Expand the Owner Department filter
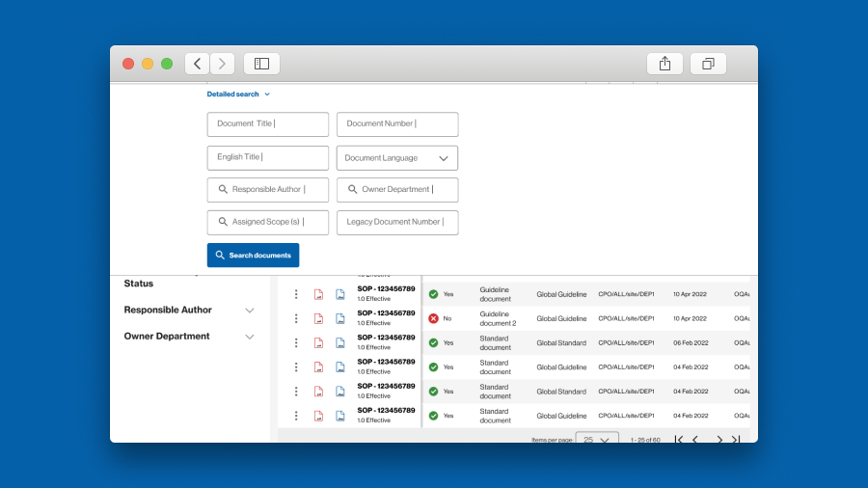 point(250,337)
